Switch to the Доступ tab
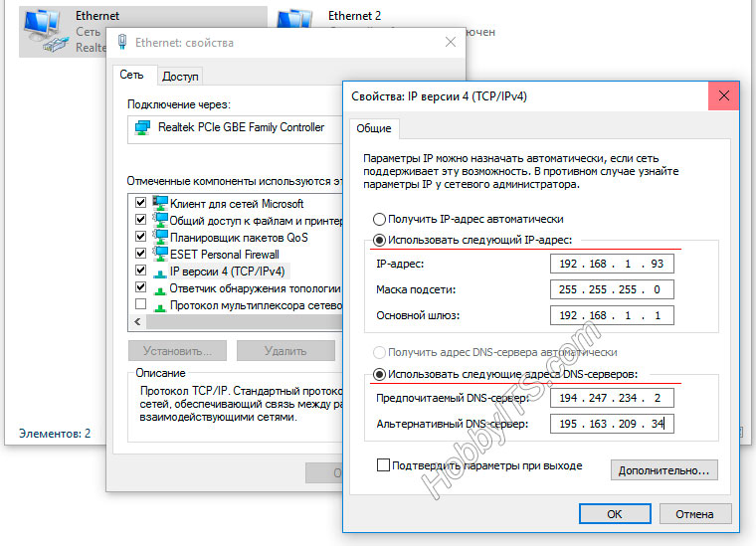Image resolution: width=756 pixels, height=546 pixels. [x=180, y=76]
